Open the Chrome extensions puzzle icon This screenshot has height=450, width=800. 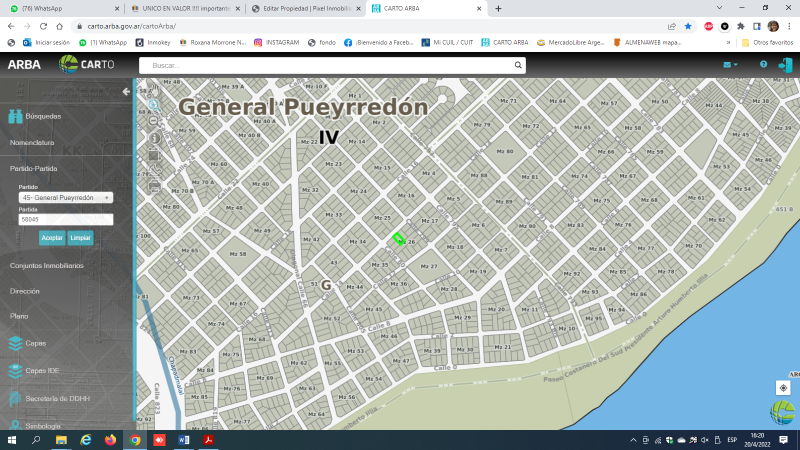pos(741,26)
